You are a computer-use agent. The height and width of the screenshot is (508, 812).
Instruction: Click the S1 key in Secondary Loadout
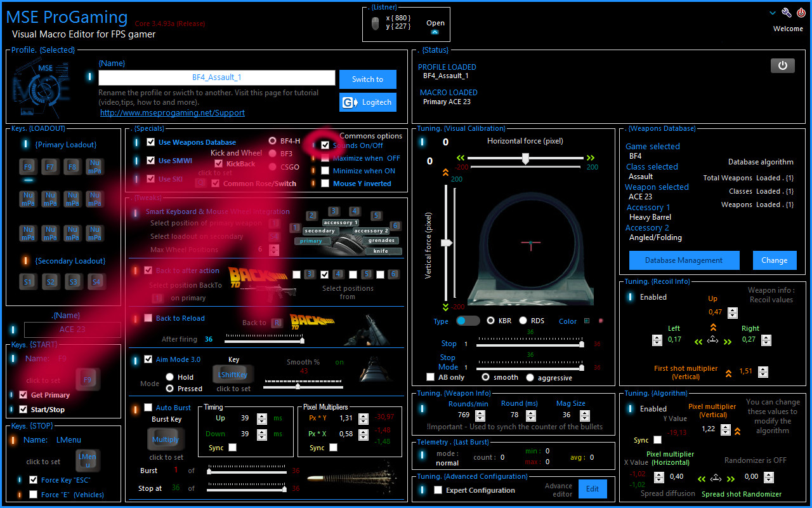coord(28,281)
